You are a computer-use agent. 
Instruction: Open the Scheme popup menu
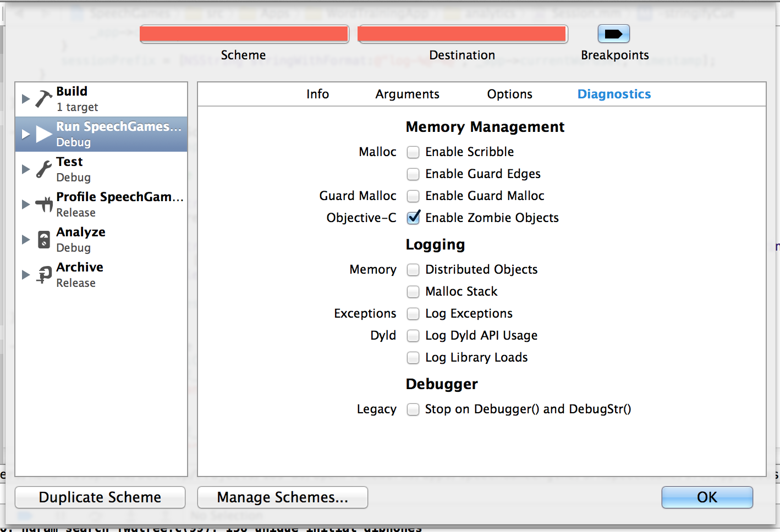244,34
